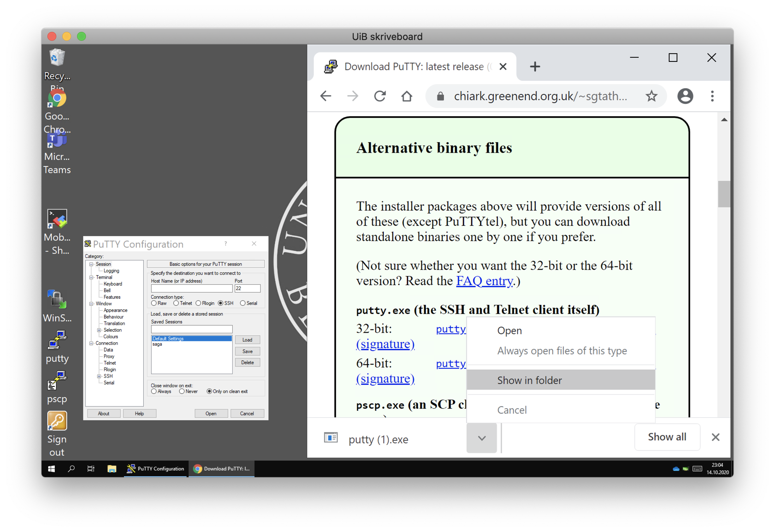Collapse the Terminal category tree
This screenshot has height=532, width=775.
(x=91, y=277)
